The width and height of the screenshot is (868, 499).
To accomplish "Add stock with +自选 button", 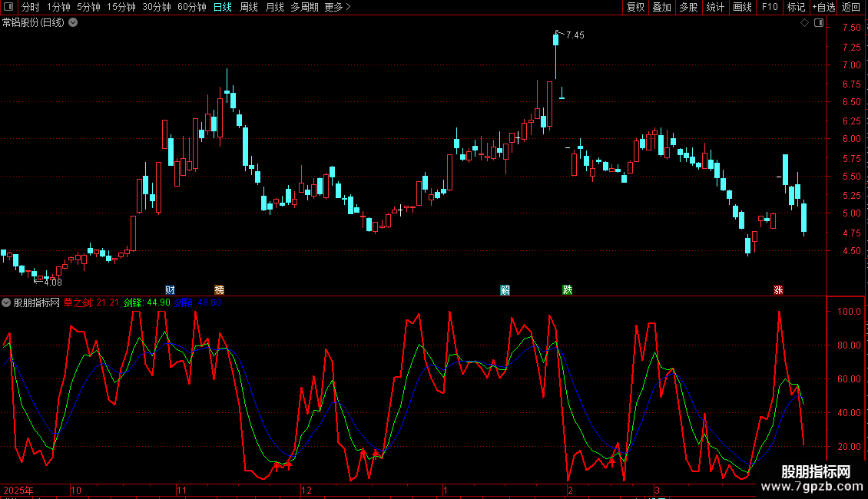I will point(823,7).
